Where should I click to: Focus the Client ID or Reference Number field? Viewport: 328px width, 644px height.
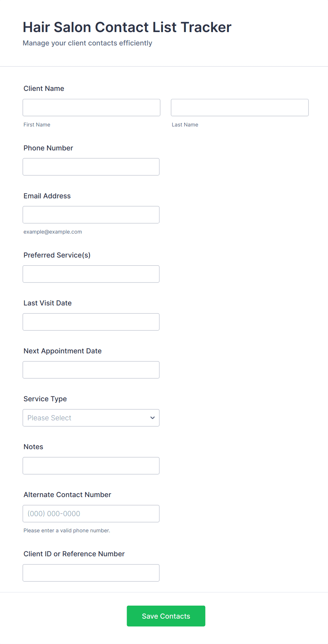click(91, 572)
